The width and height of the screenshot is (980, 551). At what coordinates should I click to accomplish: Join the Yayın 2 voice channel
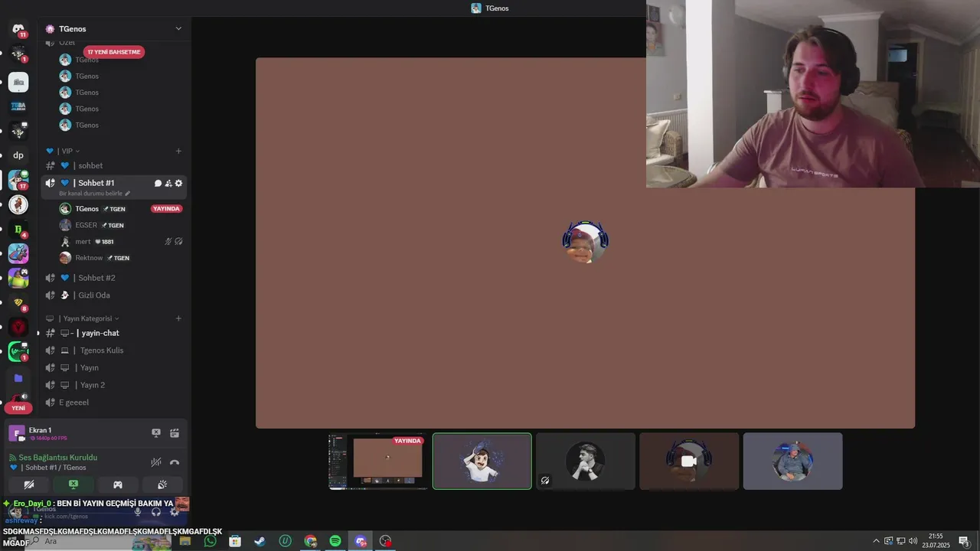[x=114, y=385]
